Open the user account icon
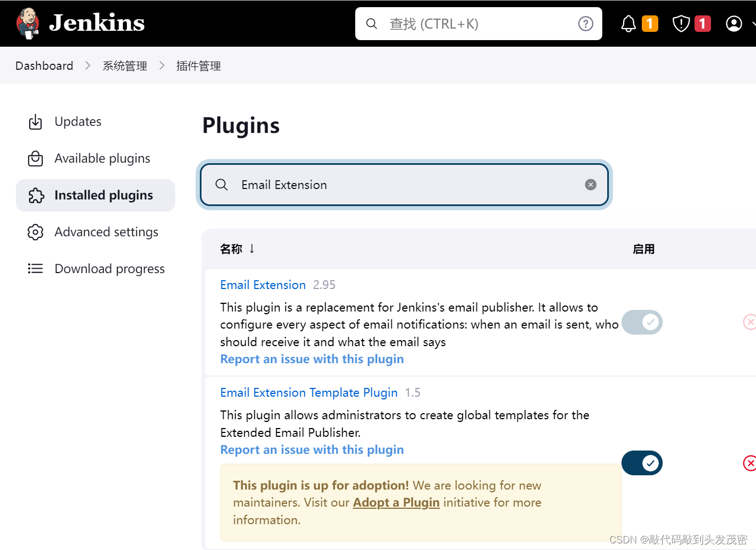 coord(734,24)
